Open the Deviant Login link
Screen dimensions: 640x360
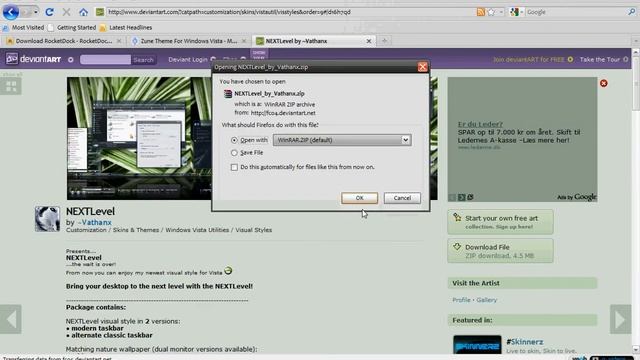188,60
